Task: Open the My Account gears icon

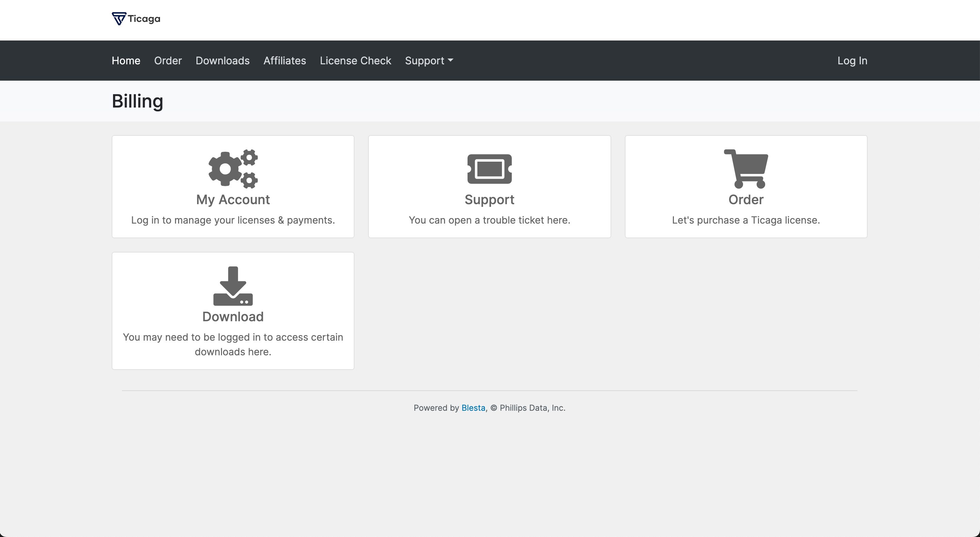Action: pyautogui.click(x=233, y=168)
